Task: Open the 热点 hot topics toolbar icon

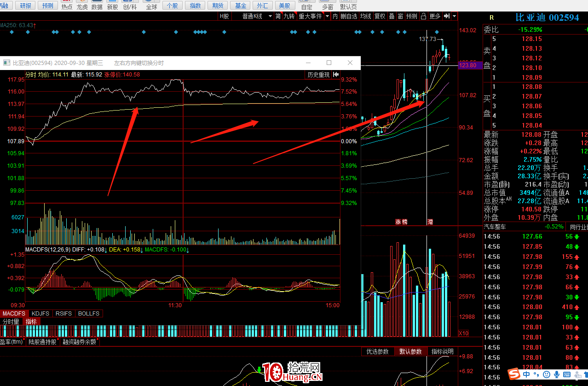Action: pyautogui.click(x=67, y=6)
